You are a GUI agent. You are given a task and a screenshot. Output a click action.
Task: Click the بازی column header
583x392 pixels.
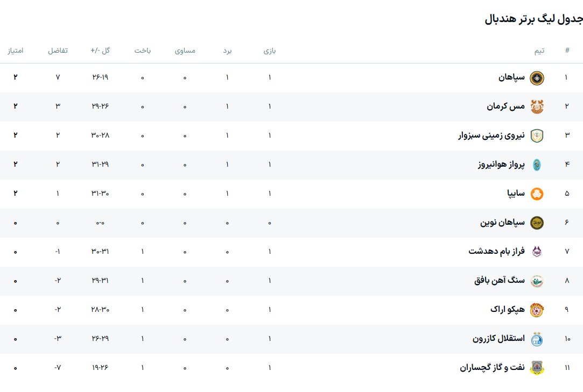[x=269, y=51]
